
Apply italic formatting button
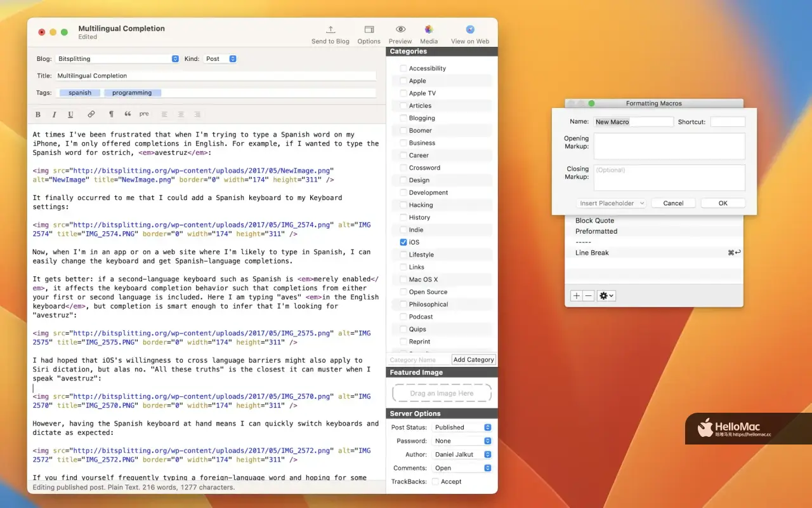[54, 114]
